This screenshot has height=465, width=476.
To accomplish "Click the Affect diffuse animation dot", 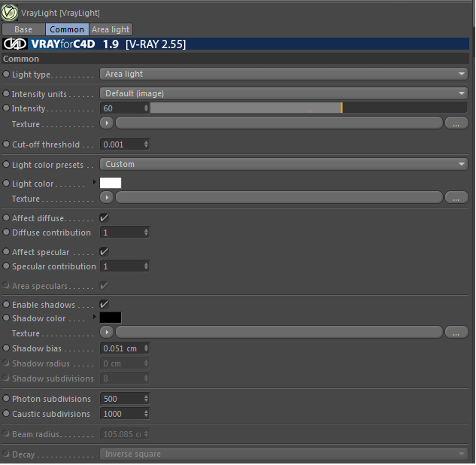I will [x=6, y=217].
